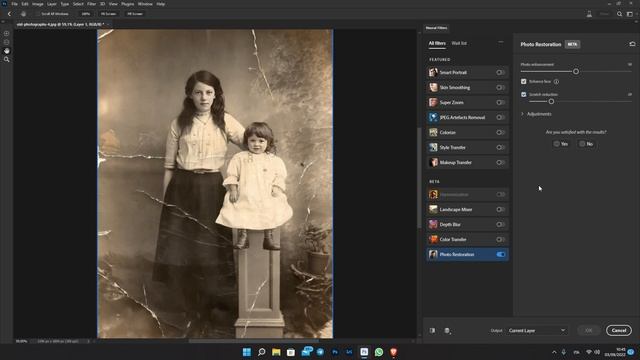640x360 pixels.
Task: Uncheck the Scratch reduction checkbox
Action: (524, 94)
